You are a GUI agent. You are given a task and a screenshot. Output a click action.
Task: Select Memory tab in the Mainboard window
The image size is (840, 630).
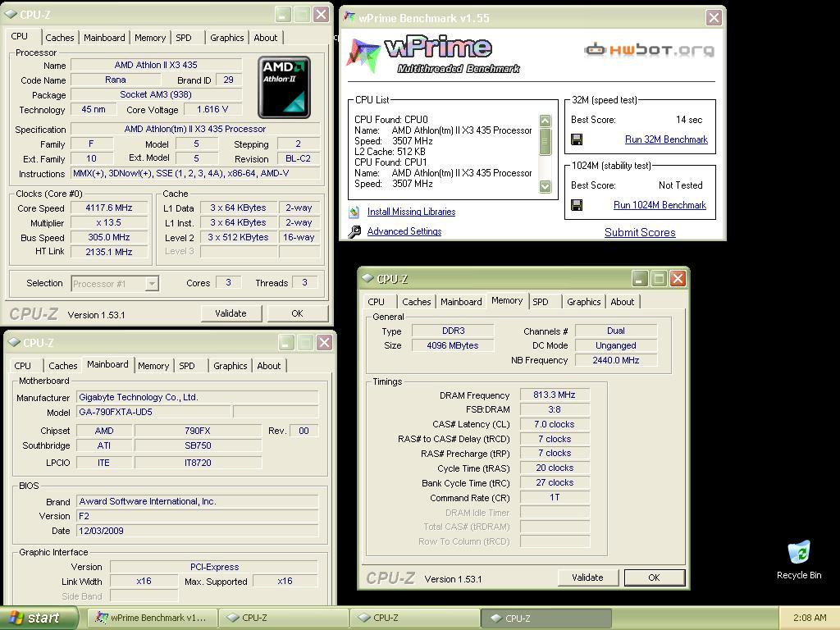point(153,365)
